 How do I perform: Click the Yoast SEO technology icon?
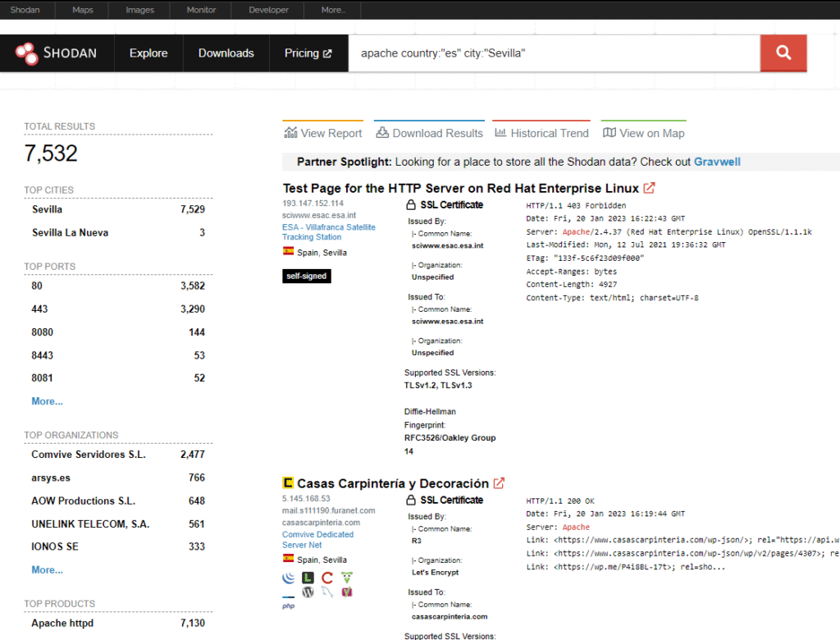click(x=347, y=592)
